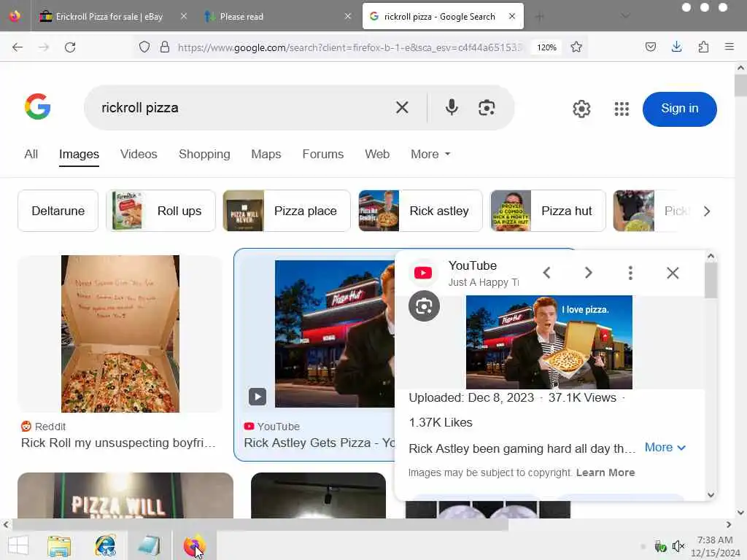Show previous image in the preview panel
Image resolution: width=747 pixels, height=560 pixels.
coord(547,273)
